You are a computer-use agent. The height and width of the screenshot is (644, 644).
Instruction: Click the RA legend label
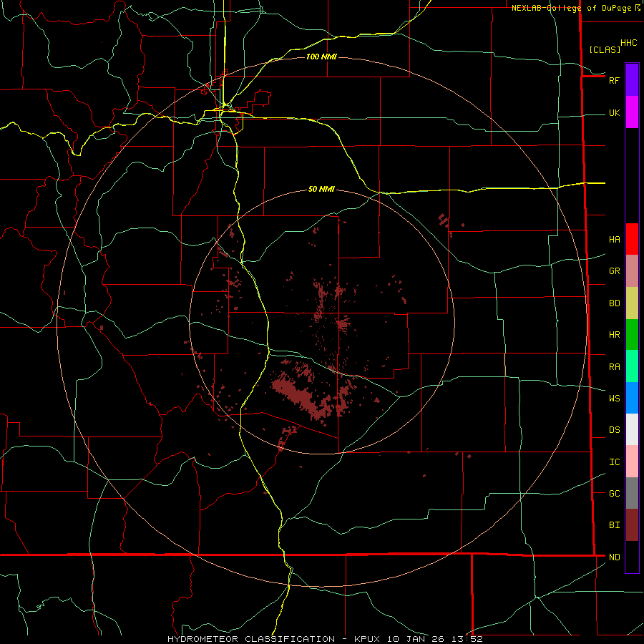point(614,367)
